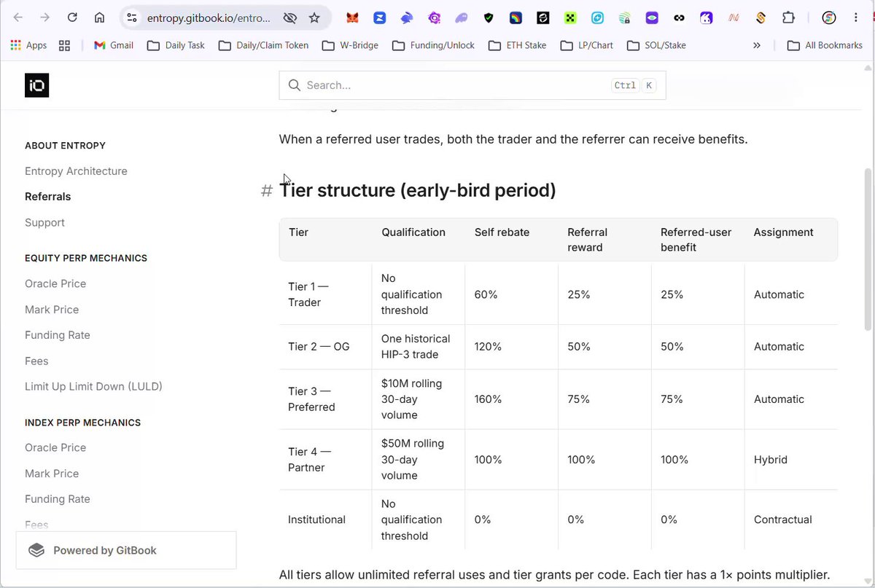Open the Chrome profile avatar
This screenshot has width=875, height=588.
tap(828, 17)
